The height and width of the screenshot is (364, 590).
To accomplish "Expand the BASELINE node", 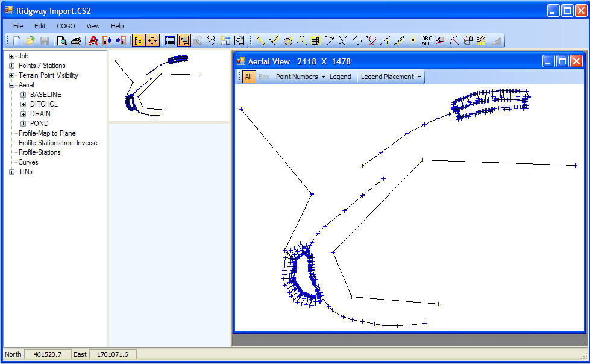I will point(23,95).
